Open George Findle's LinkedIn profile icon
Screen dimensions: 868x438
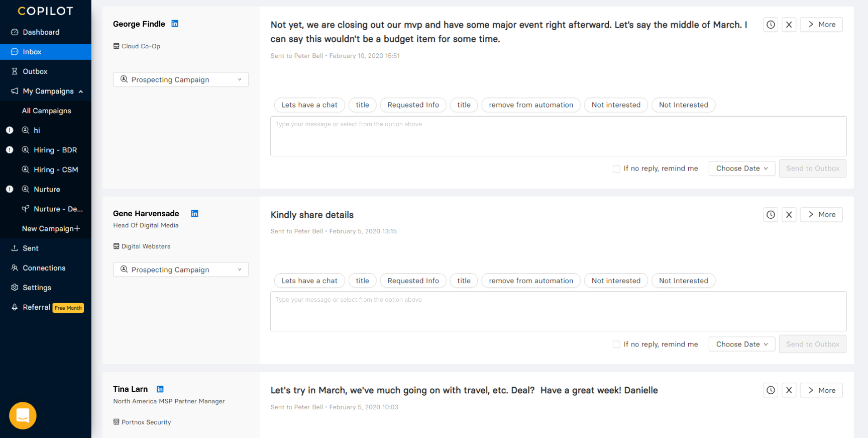175,24
